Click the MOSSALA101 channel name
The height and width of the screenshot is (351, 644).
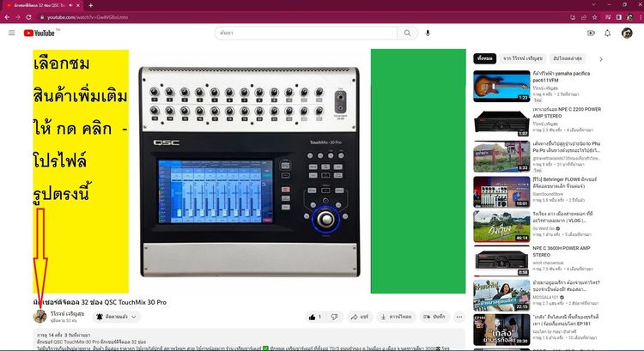tap(546, 297)
